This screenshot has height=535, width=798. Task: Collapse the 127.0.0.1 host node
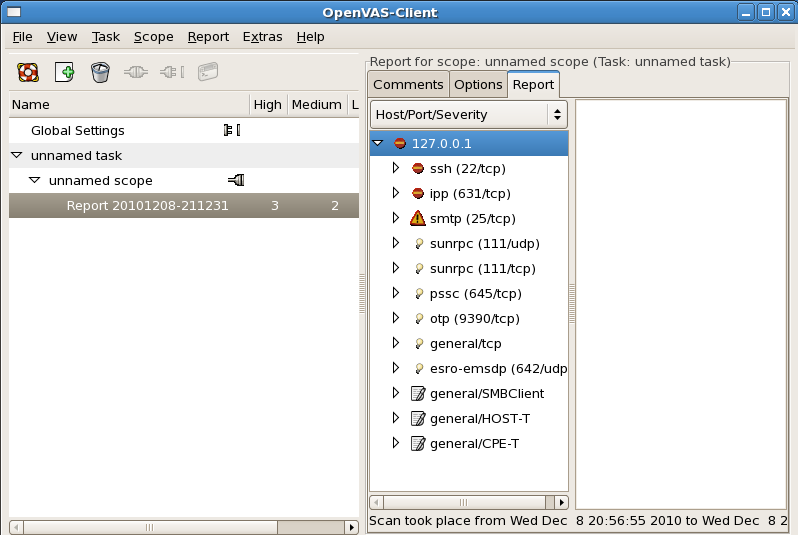[378, 143]
